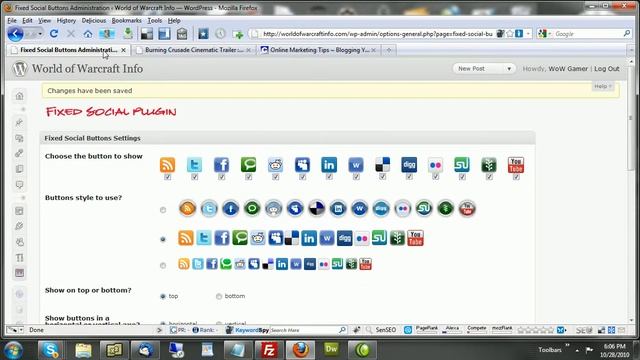Screen dimensions: 640x360
Task: Click the SenSEO status bar item
Action: (x=386, y=330)
